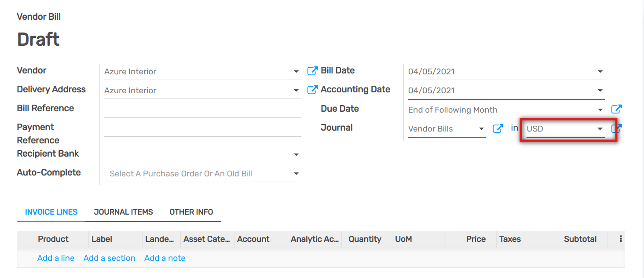Select the Invoice Lines tab
The width and height of the screenshot is (644, 278).
pos(51,212)
